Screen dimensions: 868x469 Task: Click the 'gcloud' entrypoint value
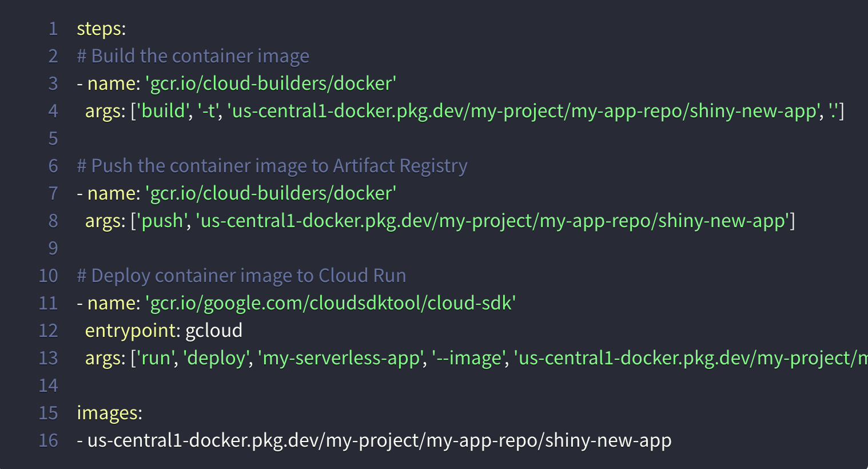[x=214, y=331]
